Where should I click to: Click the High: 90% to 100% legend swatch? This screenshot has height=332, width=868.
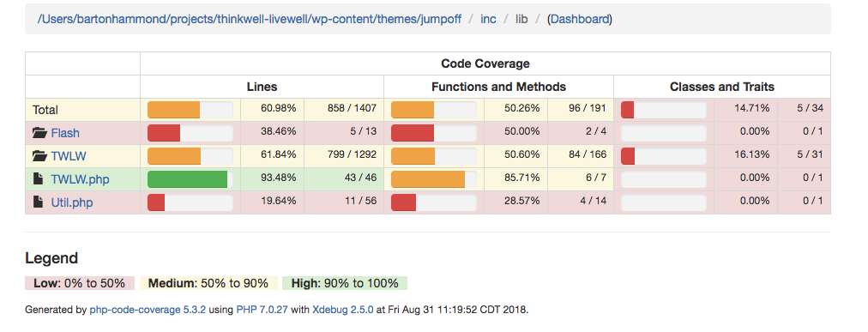(x=345, y=283)
